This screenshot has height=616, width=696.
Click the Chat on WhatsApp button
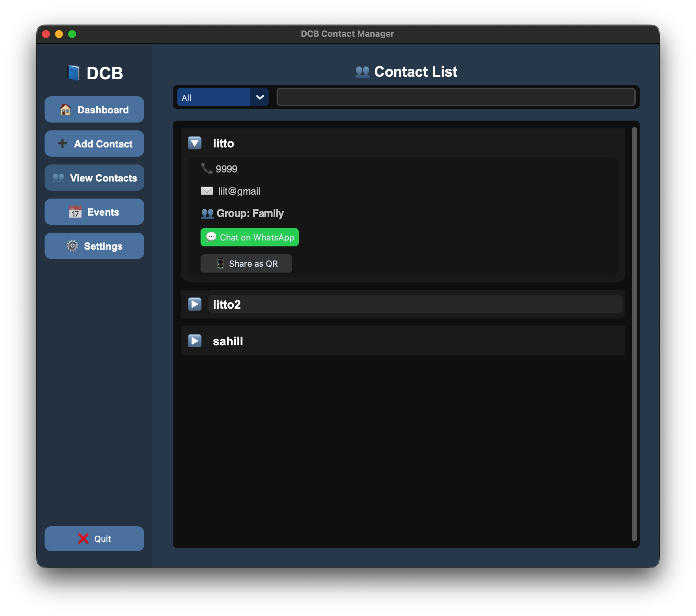click(x=250, y=237)
